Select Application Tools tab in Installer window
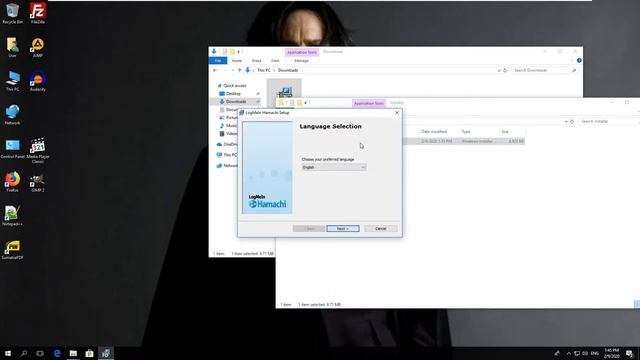640x360 pixels. tap(369, 103)
